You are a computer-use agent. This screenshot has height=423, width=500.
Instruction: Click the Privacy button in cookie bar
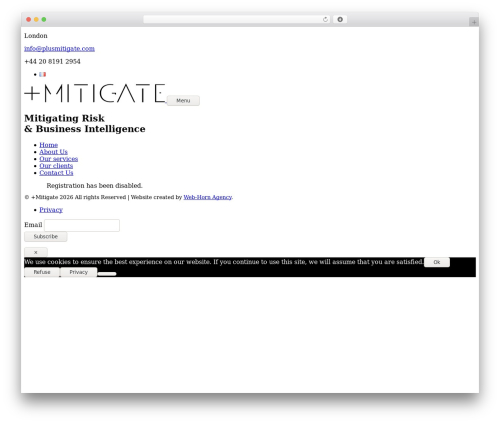point(79,272)
